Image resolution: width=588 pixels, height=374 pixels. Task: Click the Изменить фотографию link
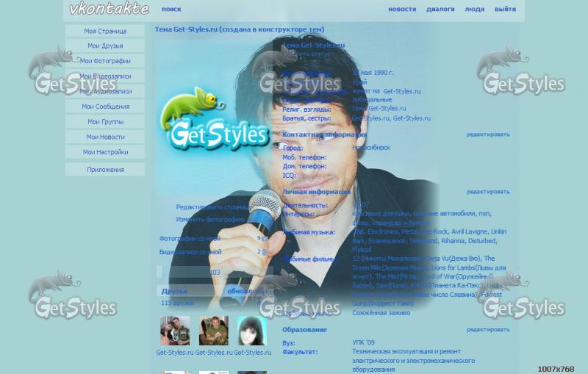pyautogui.click(x=210, y=219)
